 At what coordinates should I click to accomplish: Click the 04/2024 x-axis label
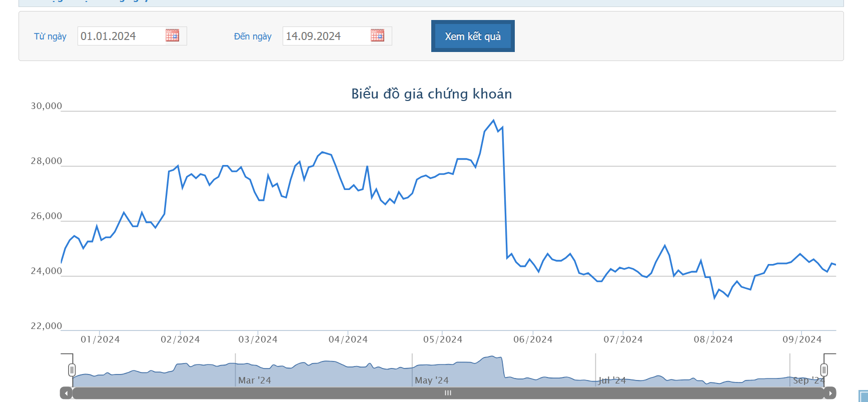(348, 339)
